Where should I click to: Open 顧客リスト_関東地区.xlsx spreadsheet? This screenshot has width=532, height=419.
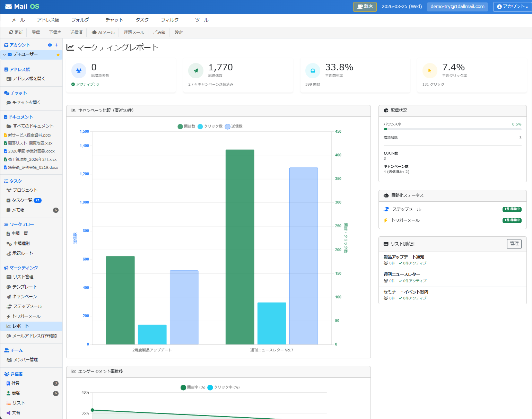(x=30, y=143)
